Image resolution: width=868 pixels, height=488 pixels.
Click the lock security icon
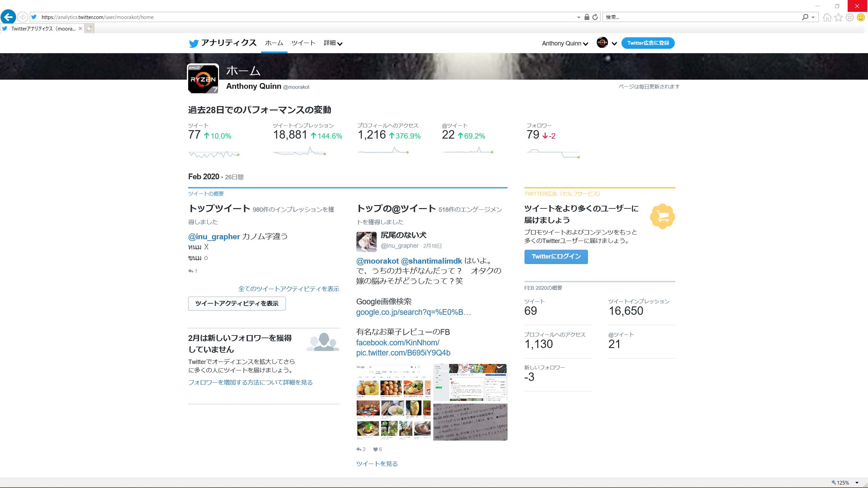pos(587,17)
